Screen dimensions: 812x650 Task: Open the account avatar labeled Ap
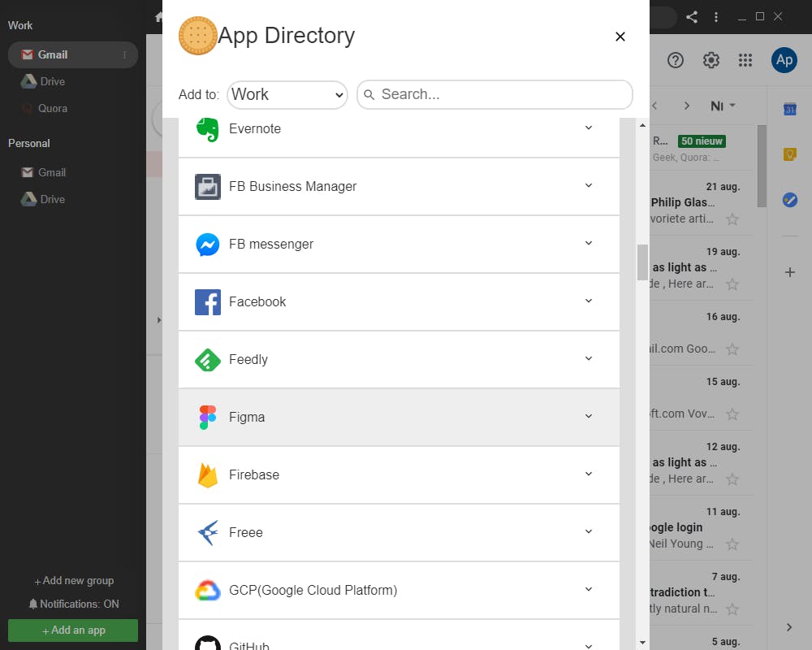pos(784,60)
